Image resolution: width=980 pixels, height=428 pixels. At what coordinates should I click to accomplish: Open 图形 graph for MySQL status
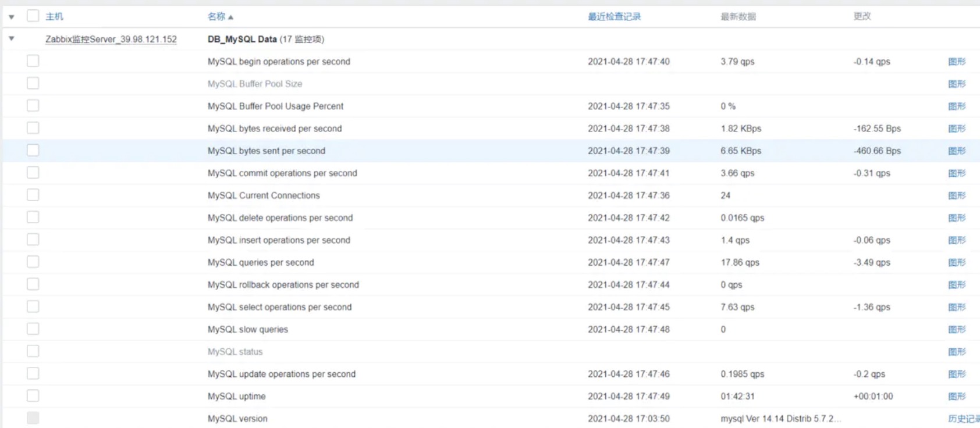click(x=956, y=352)
